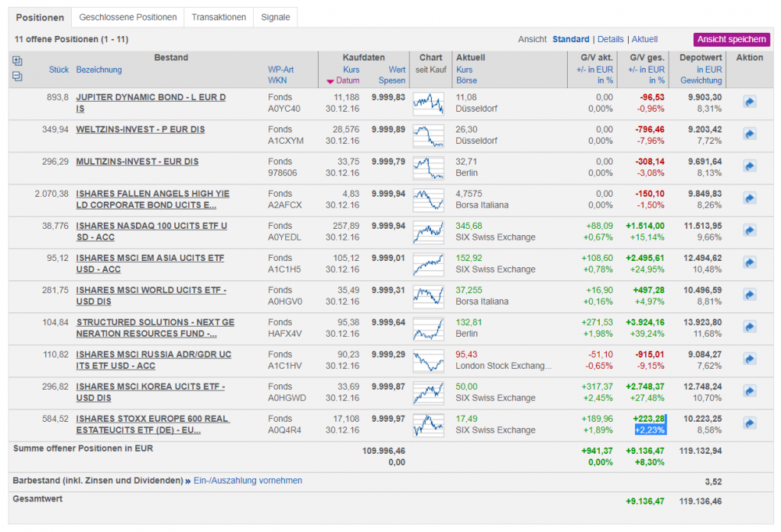Click action icon for Weltzins-Invest row
The image size is (781, 532).
point(749,134)
